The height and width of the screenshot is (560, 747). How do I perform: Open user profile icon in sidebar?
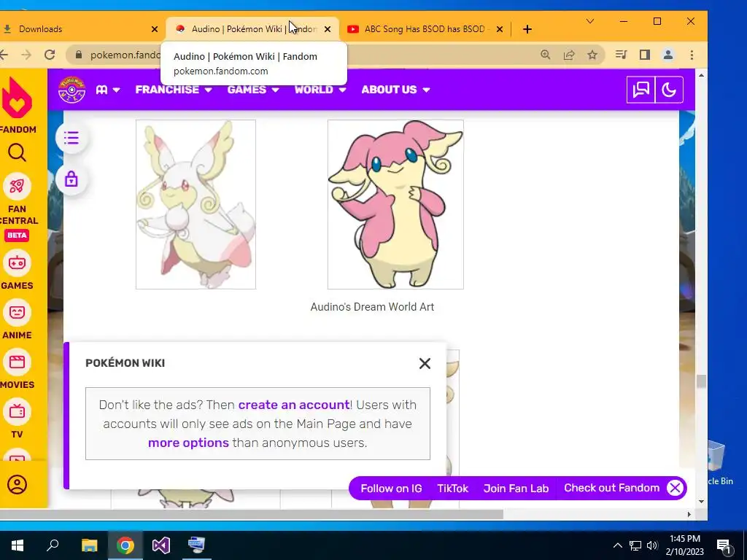pos(18,485)
